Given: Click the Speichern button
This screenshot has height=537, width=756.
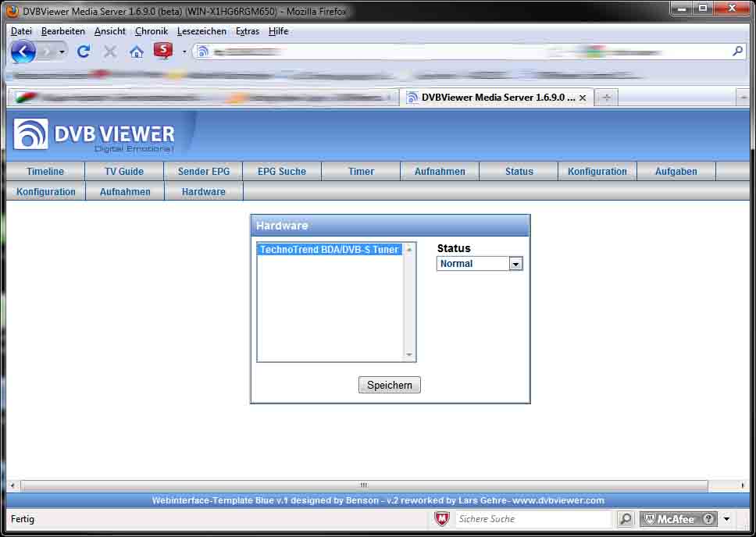Looking at the screenshot, I should [390, 385].
